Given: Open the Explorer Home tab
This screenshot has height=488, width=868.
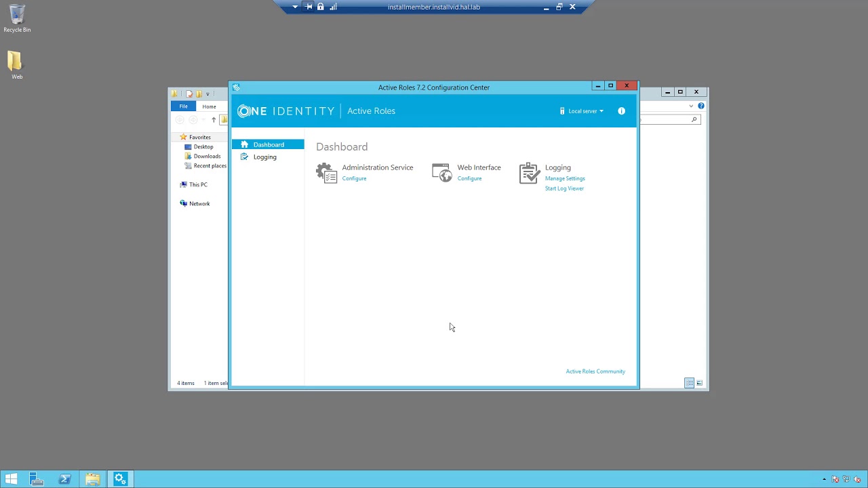Looking at the screenshot, I should [209, 106].
